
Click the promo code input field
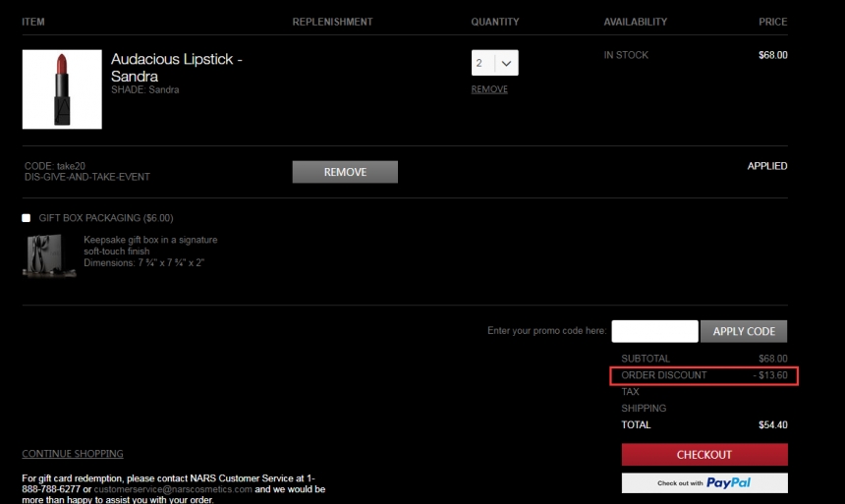click(x=654, y=331)
